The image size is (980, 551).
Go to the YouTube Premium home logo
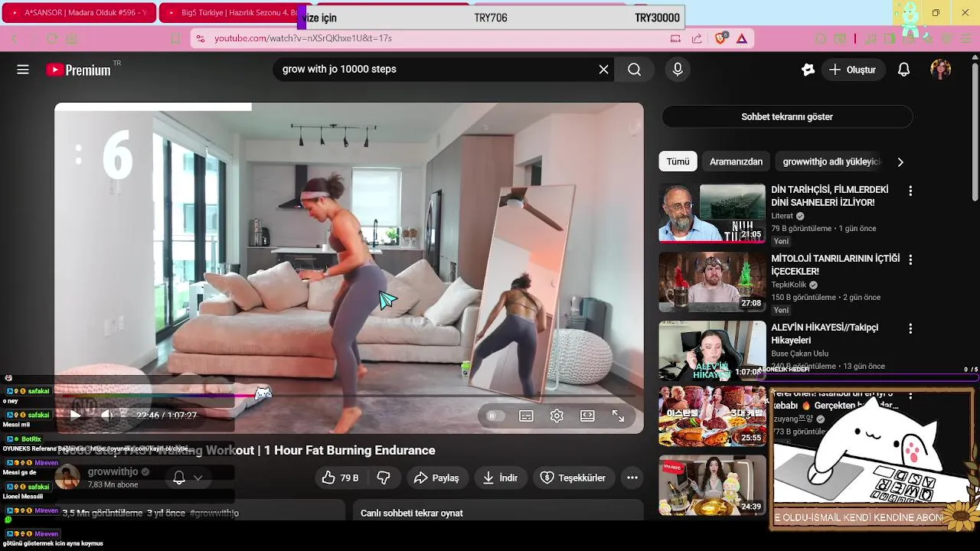79,70
